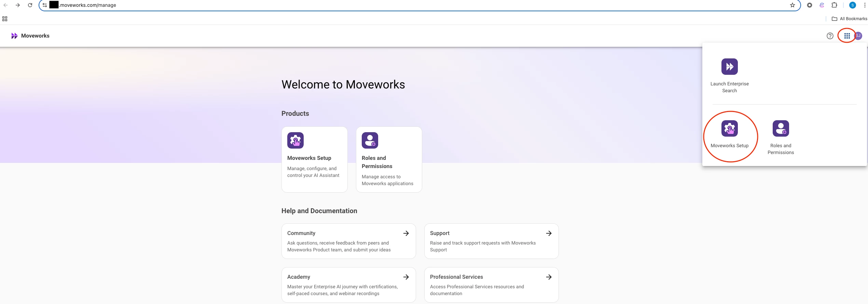Launch Enterprise Search from the apps panel
Viewport: 868px width, 304px height.
(x=729, y=75)
